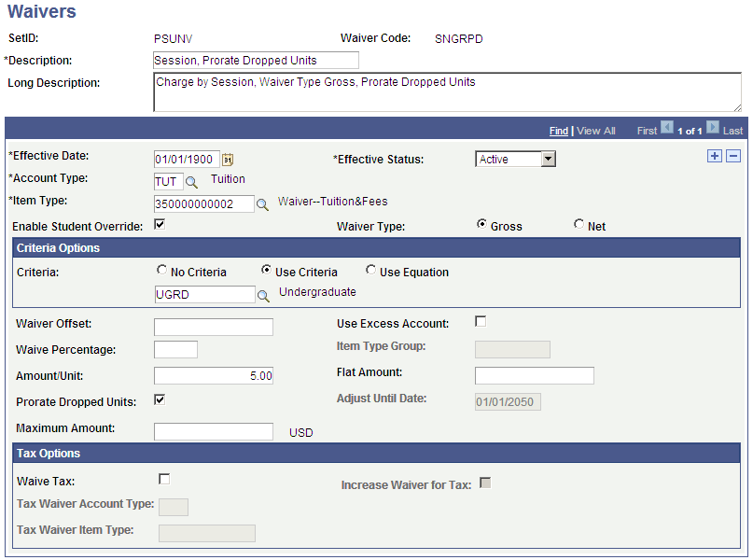Image resolution: width=753 pixels, height=560 pixels.
Task: Open the Effective Status dropdown
Action: point(549,159)
